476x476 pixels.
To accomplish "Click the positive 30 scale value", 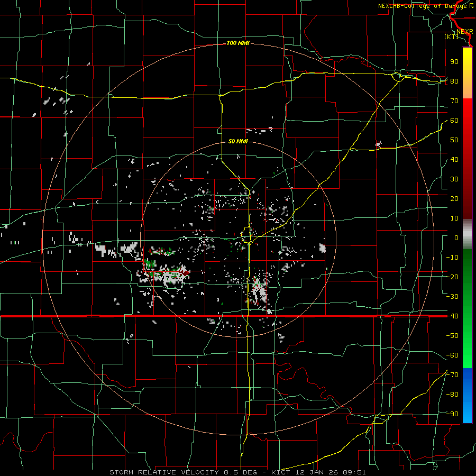I will click(x=454, y=179).
